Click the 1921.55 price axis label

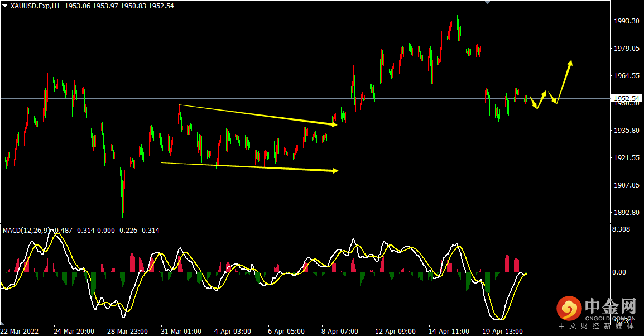click(626, 158)
